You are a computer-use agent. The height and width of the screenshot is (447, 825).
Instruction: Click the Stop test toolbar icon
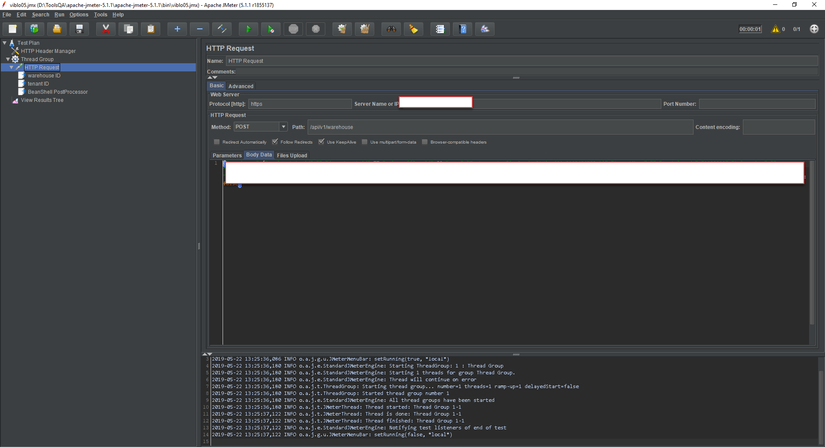point(293,29)
